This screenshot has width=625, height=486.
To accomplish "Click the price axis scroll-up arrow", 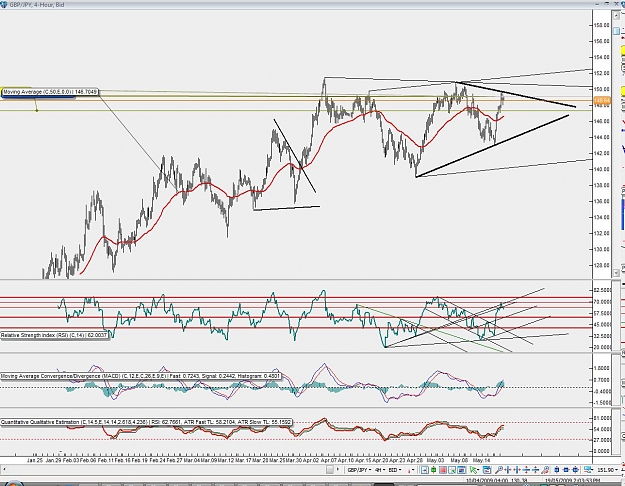I will pyautogui.click(x=616, y=14).
